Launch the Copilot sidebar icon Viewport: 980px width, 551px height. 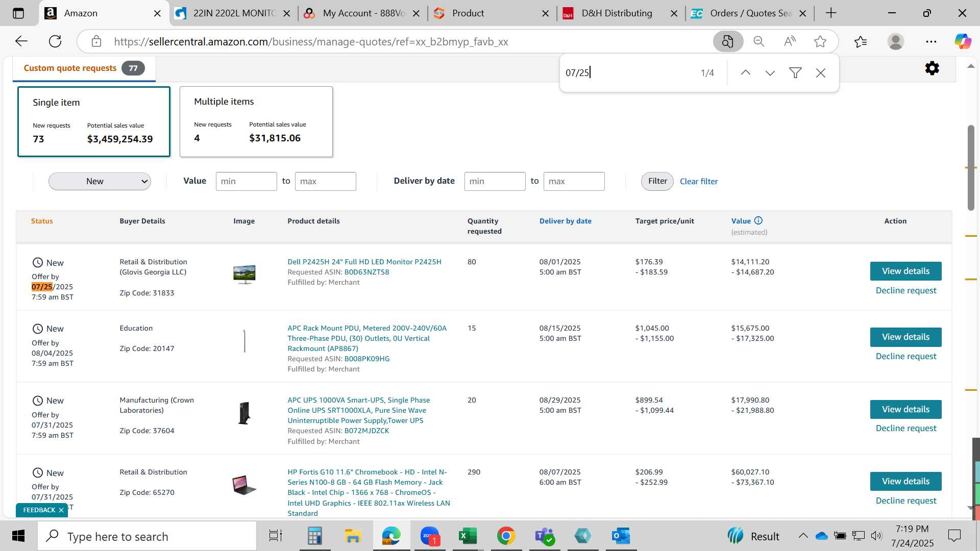[x=963, y=41]
